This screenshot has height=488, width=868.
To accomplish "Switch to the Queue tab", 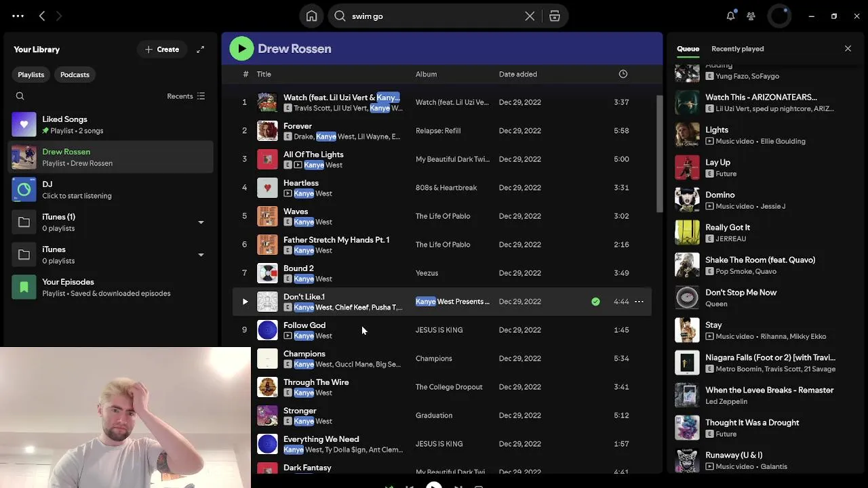I will click(x=688, y=49).
